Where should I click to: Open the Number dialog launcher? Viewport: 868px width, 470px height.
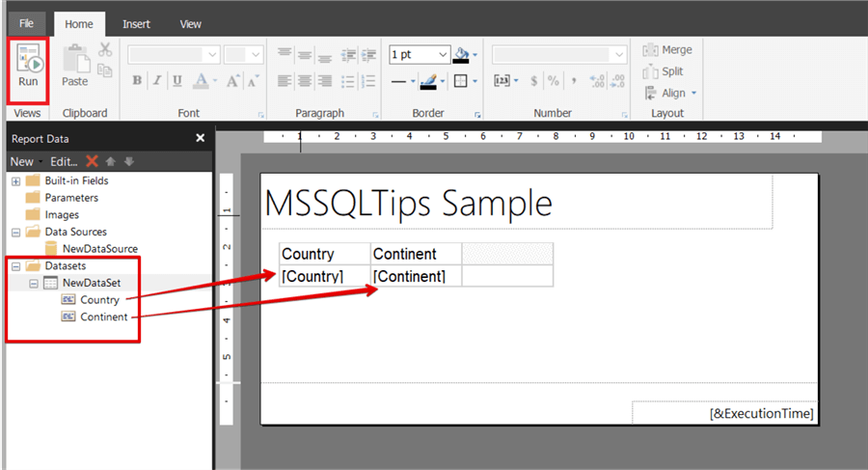(624, 115)
